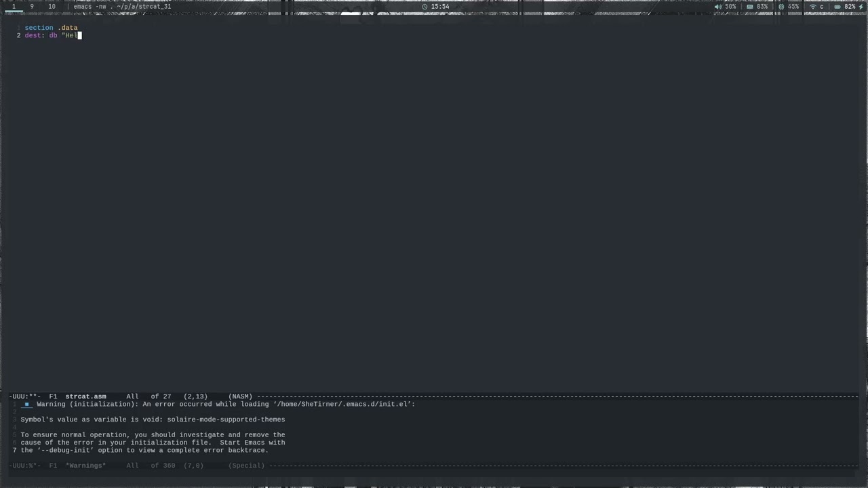Click 'Warning (initialization):' text in warnings buffer
Image resolution: width=868 pixels, height=488 pixels.
[87, 404]
